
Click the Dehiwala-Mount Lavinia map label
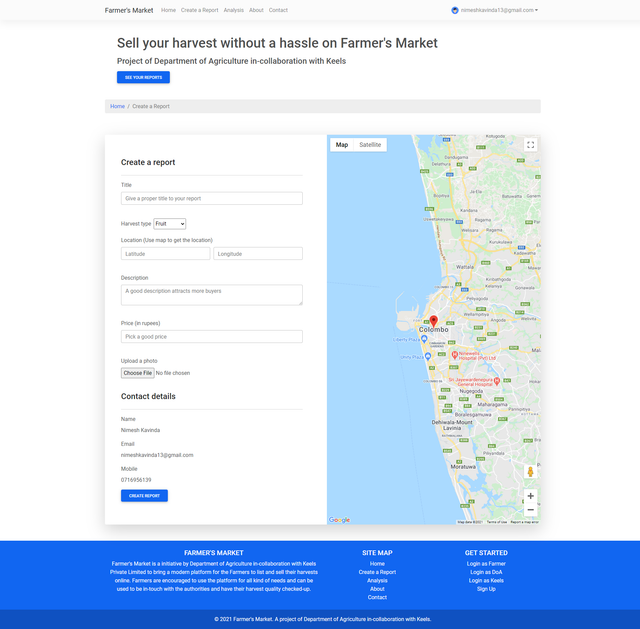[x=452, y=425]
